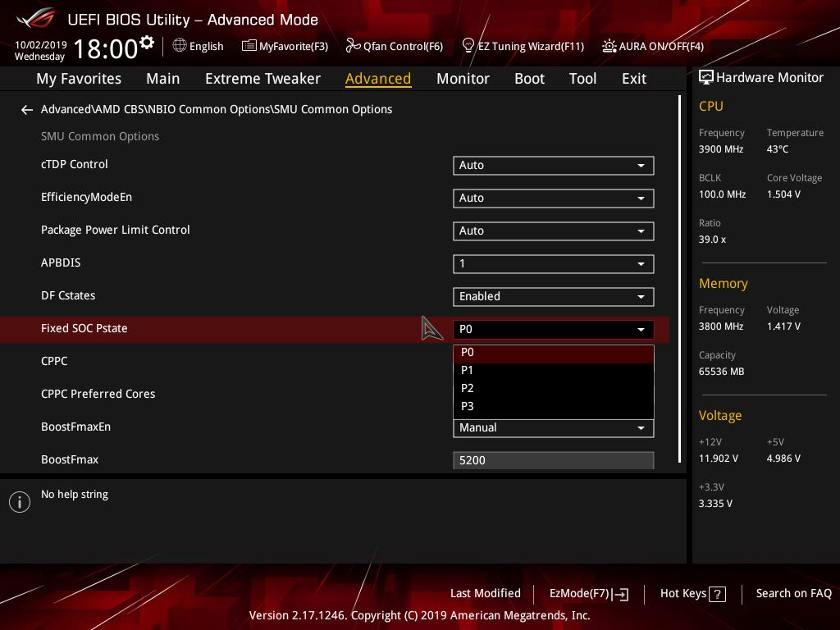Click the English language button
The image size is (840, 630).
[x=199, y=46]
